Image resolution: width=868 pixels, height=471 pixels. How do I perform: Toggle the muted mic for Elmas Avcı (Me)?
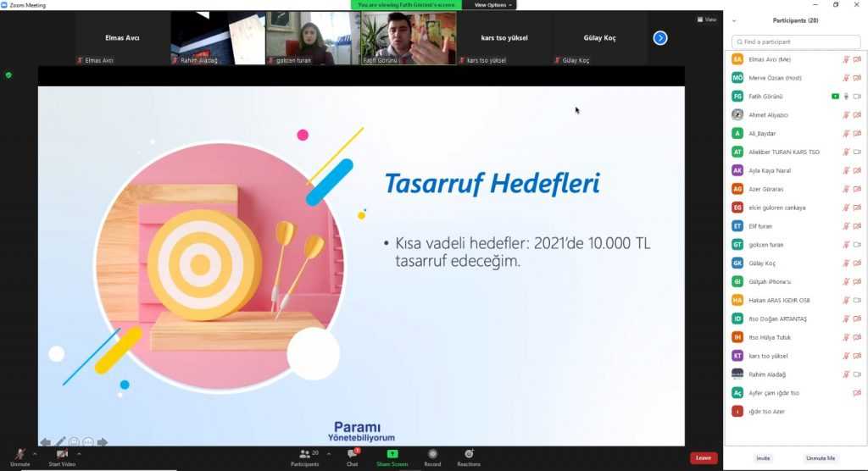pyautogui.click(x=845, y=59)
